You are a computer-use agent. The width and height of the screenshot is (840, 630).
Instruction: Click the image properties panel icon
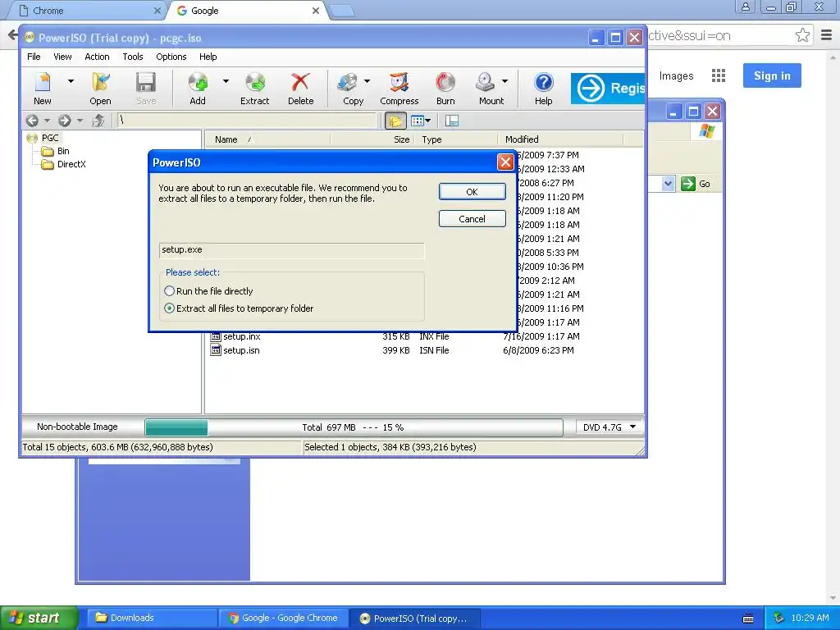point(452,121)
